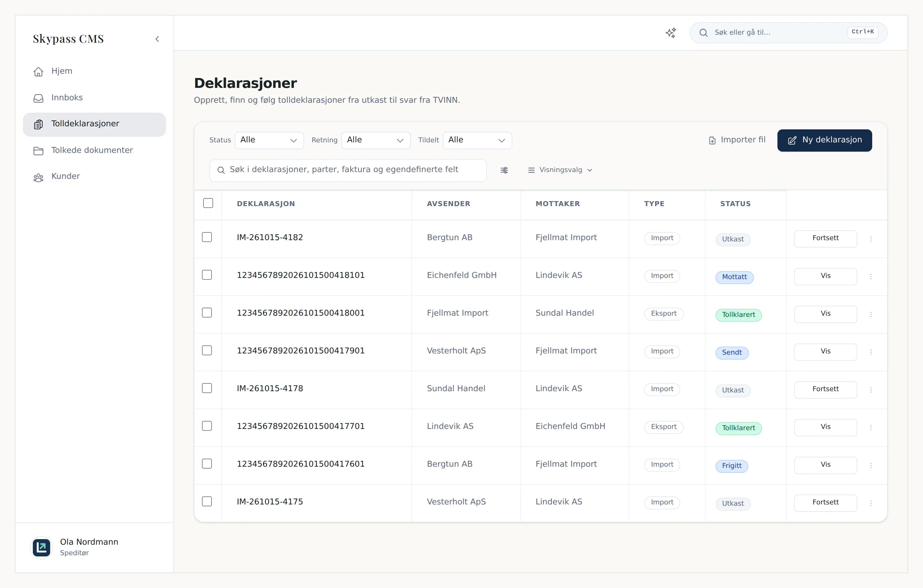Expand the Retning filter dropdown

click(x=376, y=140)
